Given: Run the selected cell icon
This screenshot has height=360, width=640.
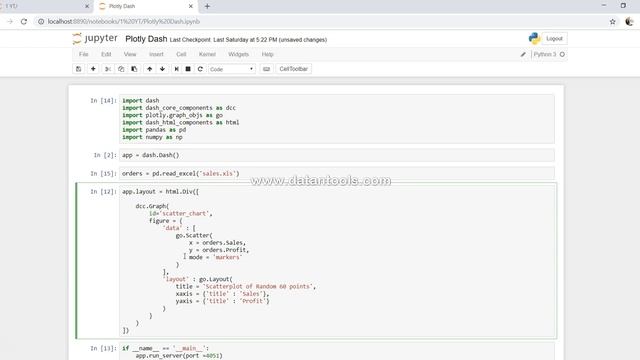Looking at the screenshot, I should point(176,69).
